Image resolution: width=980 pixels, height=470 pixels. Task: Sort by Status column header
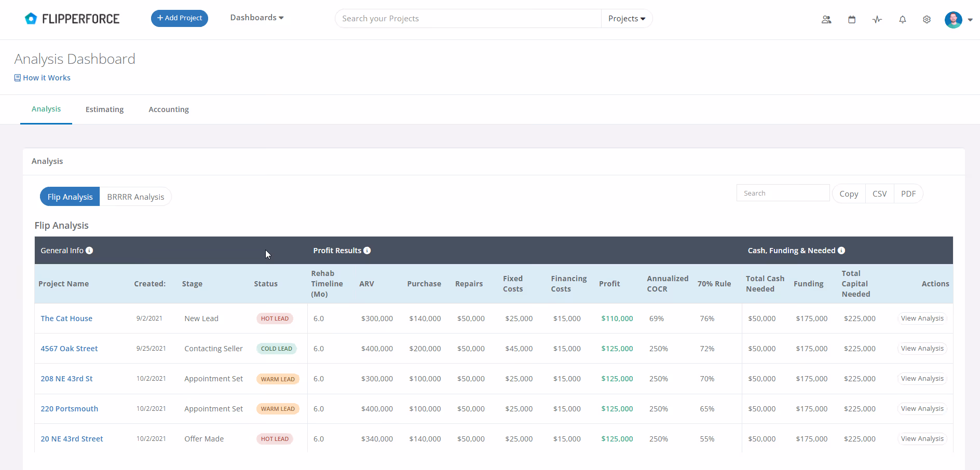pyautogui.click(x=266, y=284)
